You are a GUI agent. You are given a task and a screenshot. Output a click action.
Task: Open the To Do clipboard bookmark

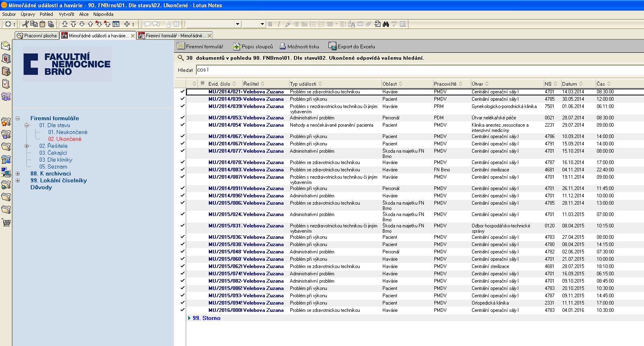tap(6, 84)
